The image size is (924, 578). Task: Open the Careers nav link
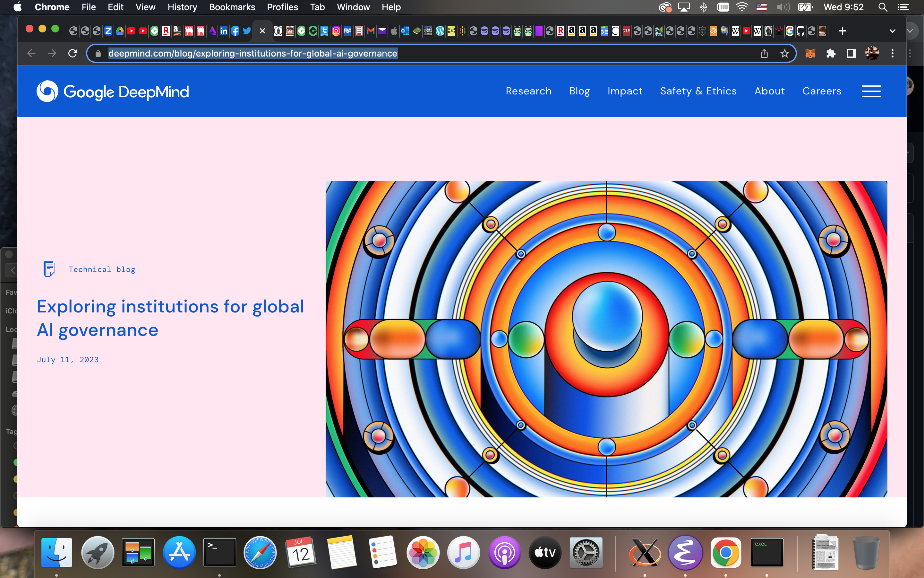tap(822, 91)
